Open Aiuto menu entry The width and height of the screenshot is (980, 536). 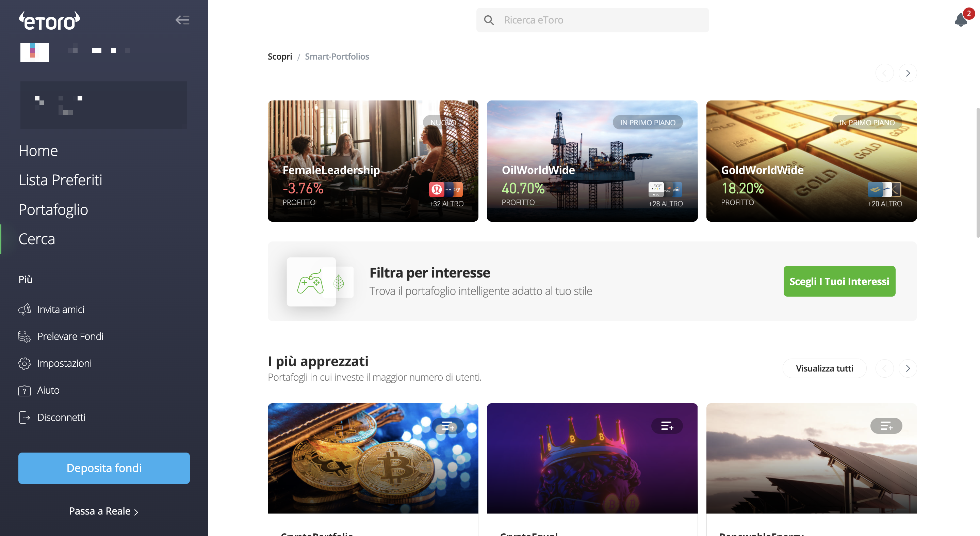48,391
